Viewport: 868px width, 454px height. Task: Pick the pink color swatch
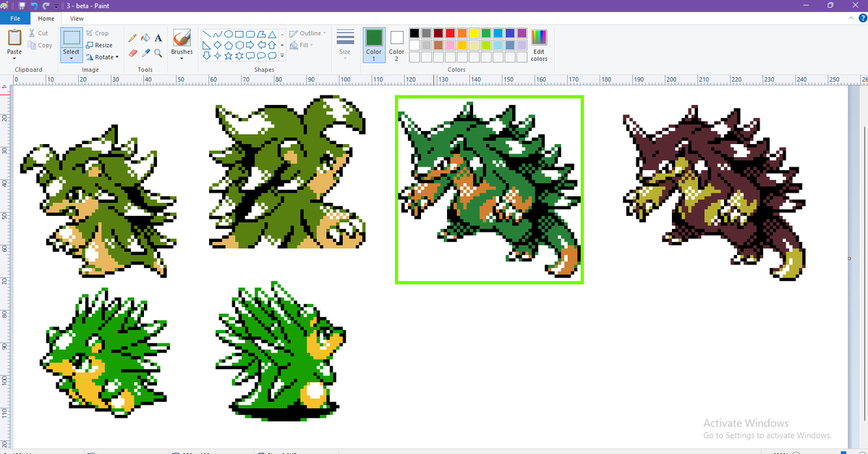(450, 45)
